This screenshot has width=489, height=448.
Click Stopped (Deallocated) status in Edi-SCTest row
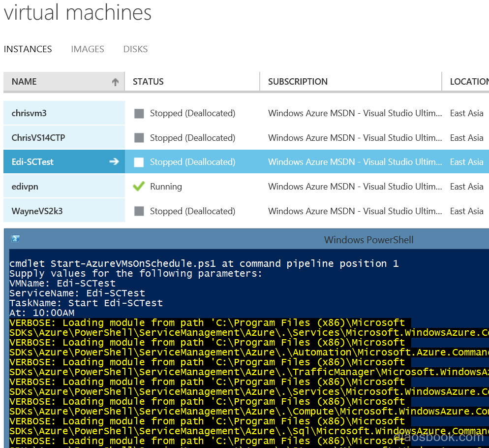coord(193,161)
